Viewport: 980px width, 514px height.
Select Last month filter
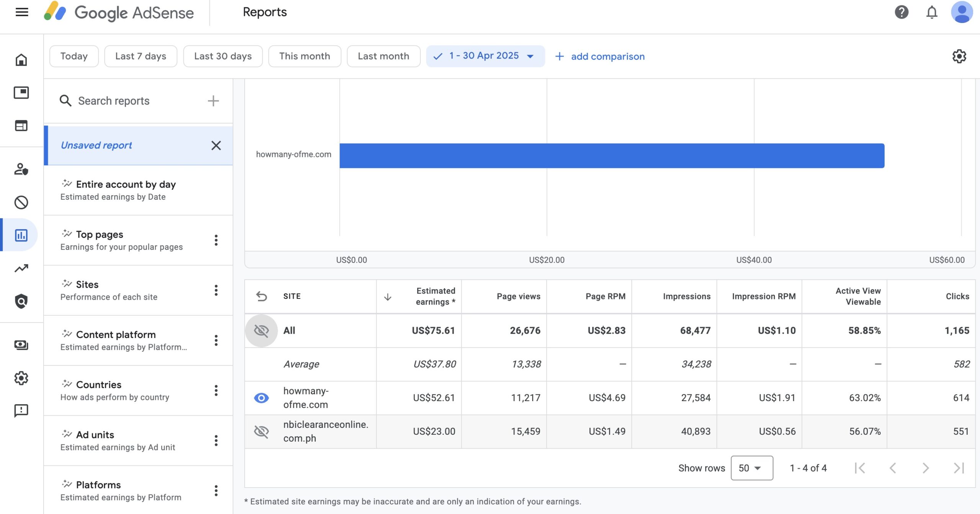tap(383, 56)
